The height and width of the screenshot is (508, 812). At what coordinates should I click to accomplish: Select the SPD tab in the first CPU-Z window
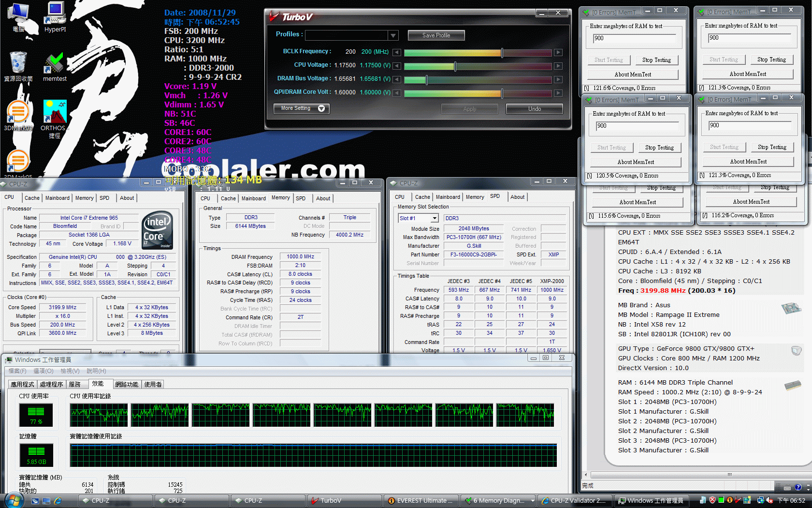click(x=104, y=198)
